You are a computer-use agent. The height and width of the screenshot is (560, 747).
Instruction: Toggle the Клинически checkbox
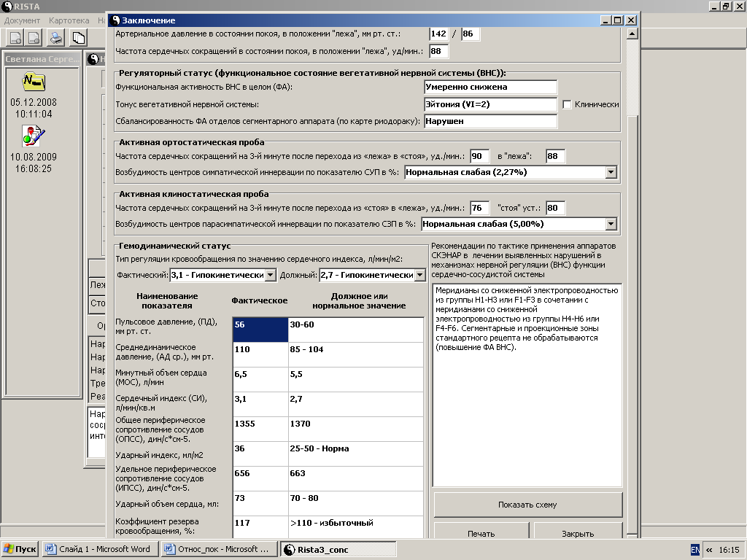(567, 104)
